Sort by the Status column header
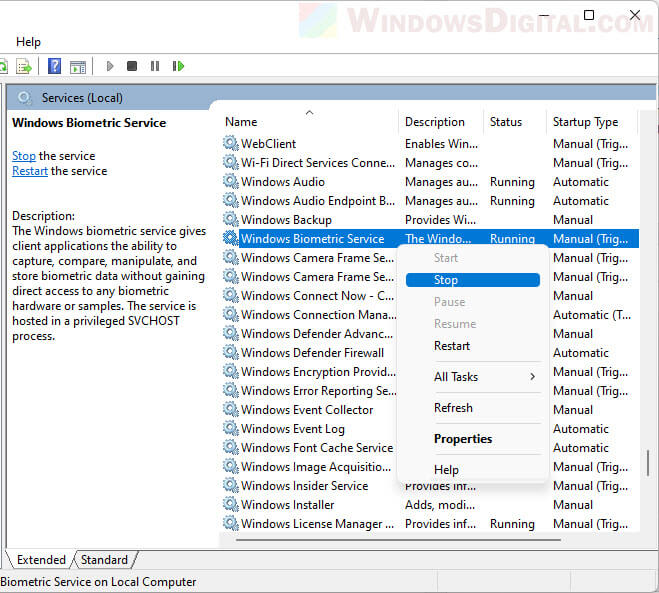The width and height of the screenshot is (659, 593). [514, 122]
